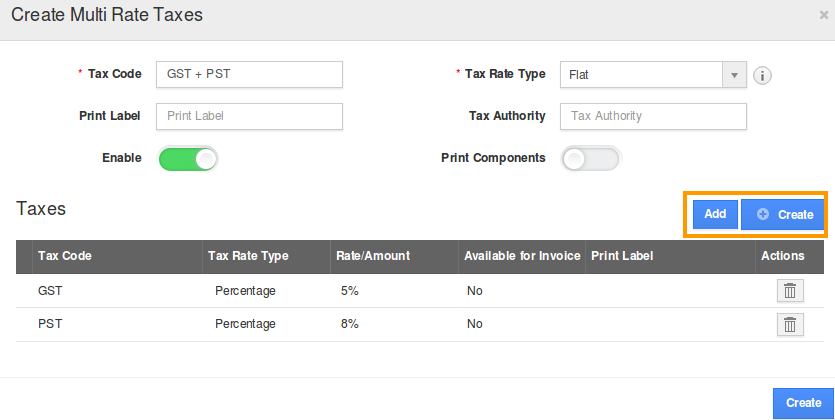Close the Create Multi Rate Taxes dialog
This screenshot has width=835, height=420.
point(823,15)
